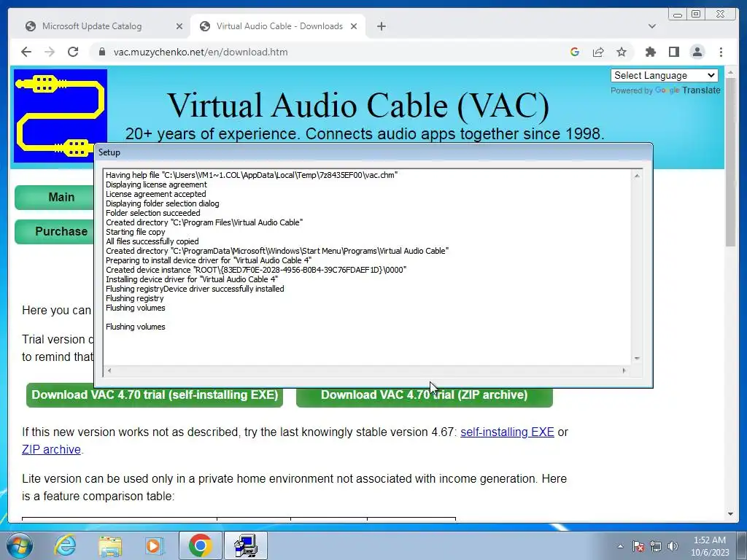Open network tray icon
The image size is (747, 560).
[x=656, y=546]
